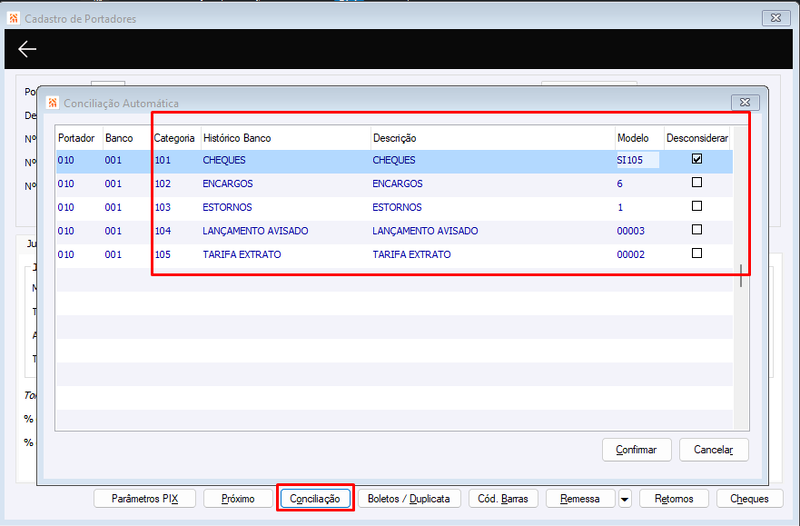Click the Banco column header
This screenshot has width=800, height=526.
(127, 138)
